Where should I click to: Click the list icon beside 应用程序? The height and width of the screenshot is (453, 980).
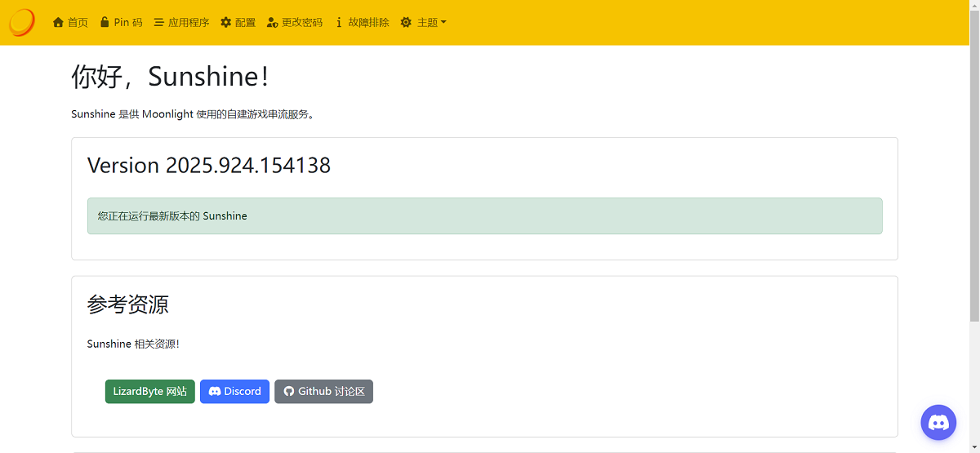[x=158, y=23]
